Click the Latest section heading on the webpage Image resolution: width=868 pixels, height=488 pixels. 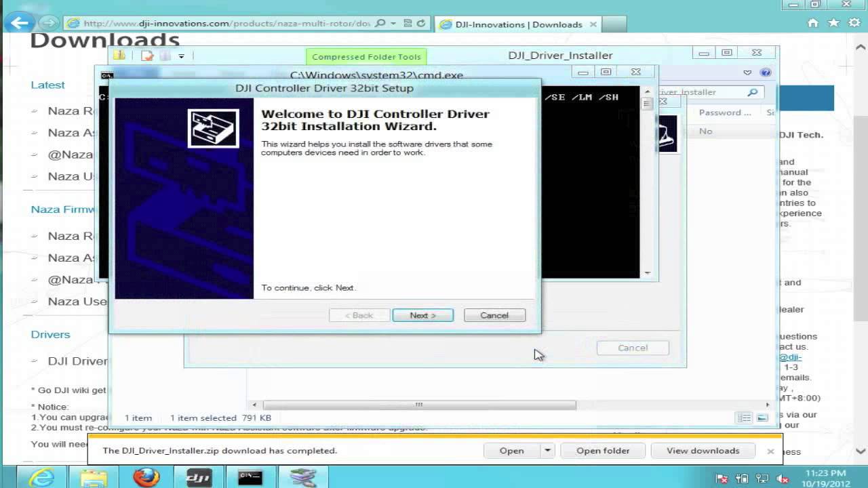tap(47, 85)
